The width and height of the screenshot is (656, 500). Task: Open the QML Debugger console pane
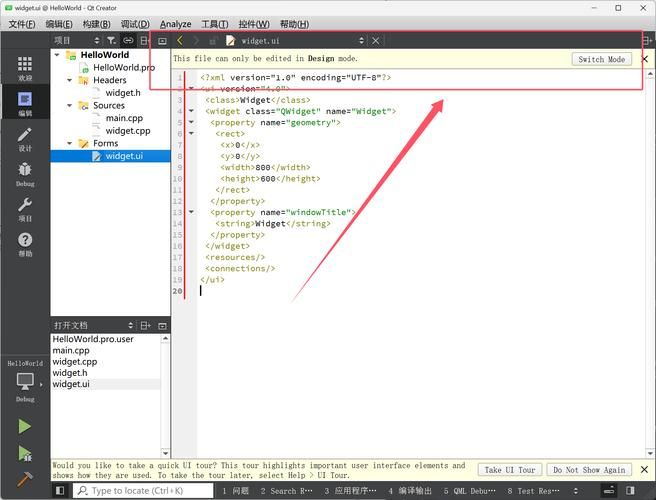(x=470, y=490)
